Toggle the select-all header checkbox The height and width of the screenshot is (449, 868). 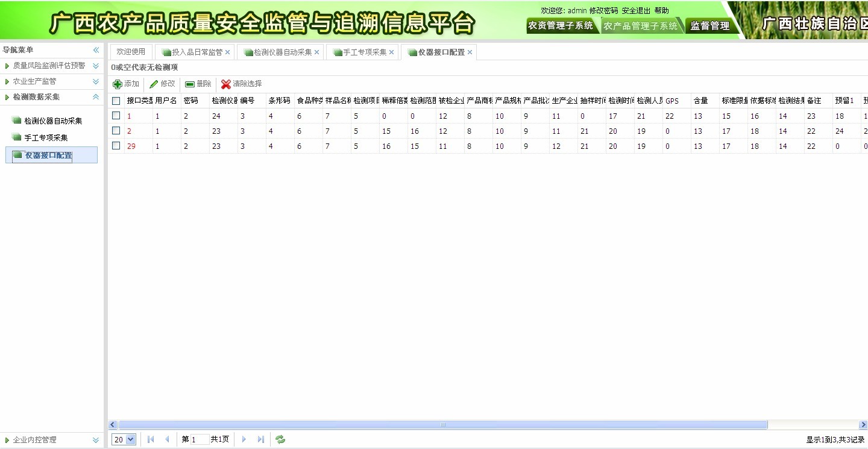[x=116, y=101]
